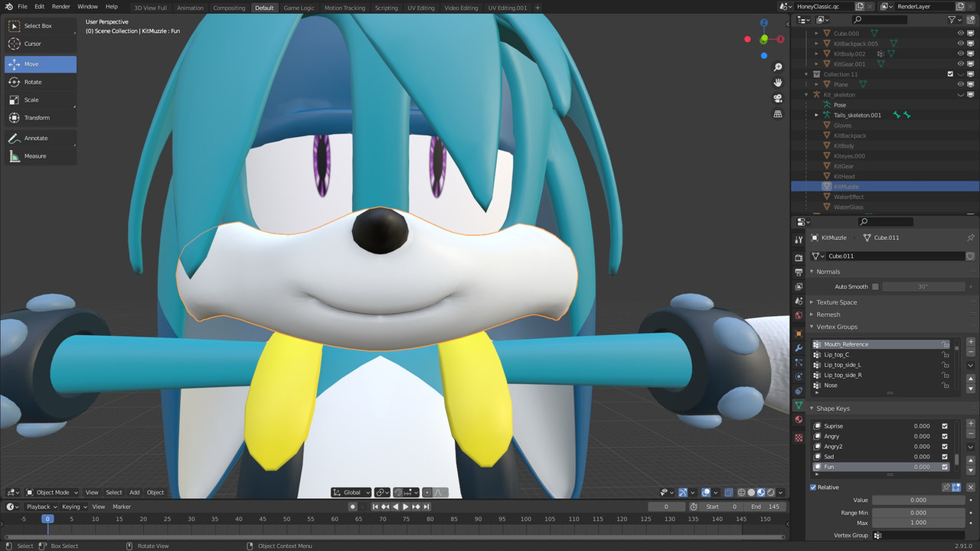Switch orthographic/perspective grid icon

coord(778,114)
